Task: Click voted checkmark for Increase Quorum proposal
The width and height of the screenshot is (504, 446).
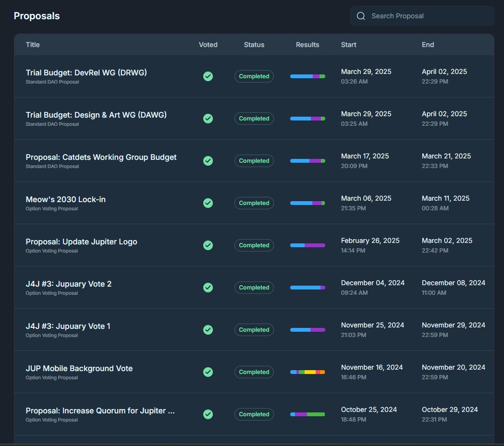Action: click(208, 414)
